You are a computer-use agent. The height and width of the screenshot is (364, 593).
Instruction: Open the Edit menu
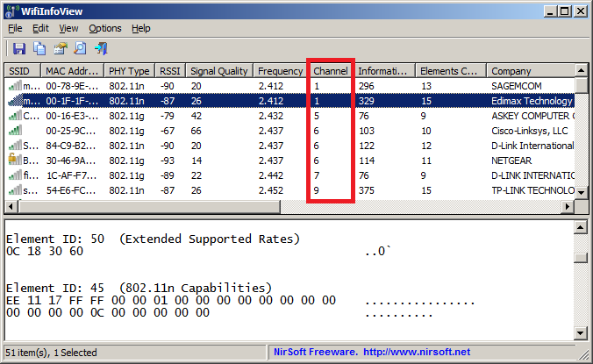(x=40, y=28)
